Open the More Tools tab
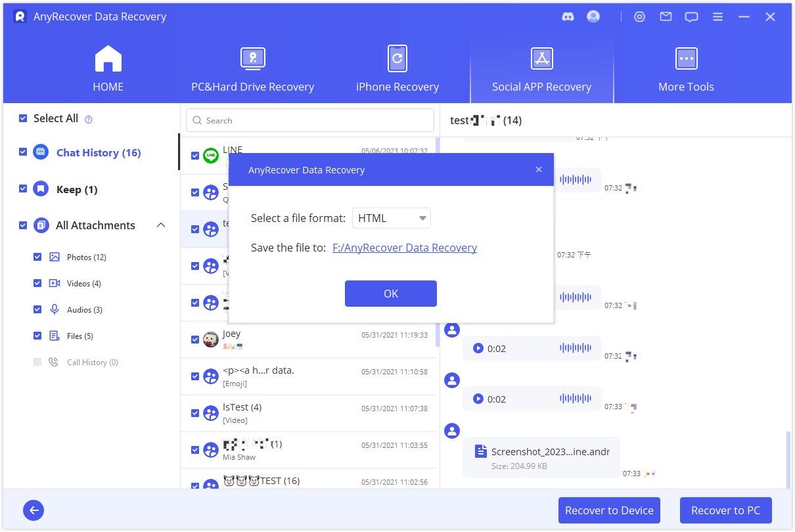The image size is (795, 532). click(686, 70)
